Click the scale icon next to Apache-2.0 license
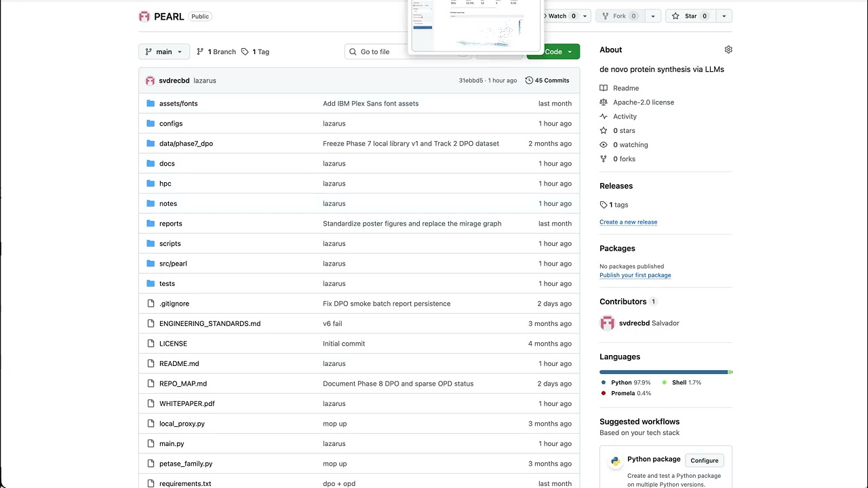 point(604,102)
